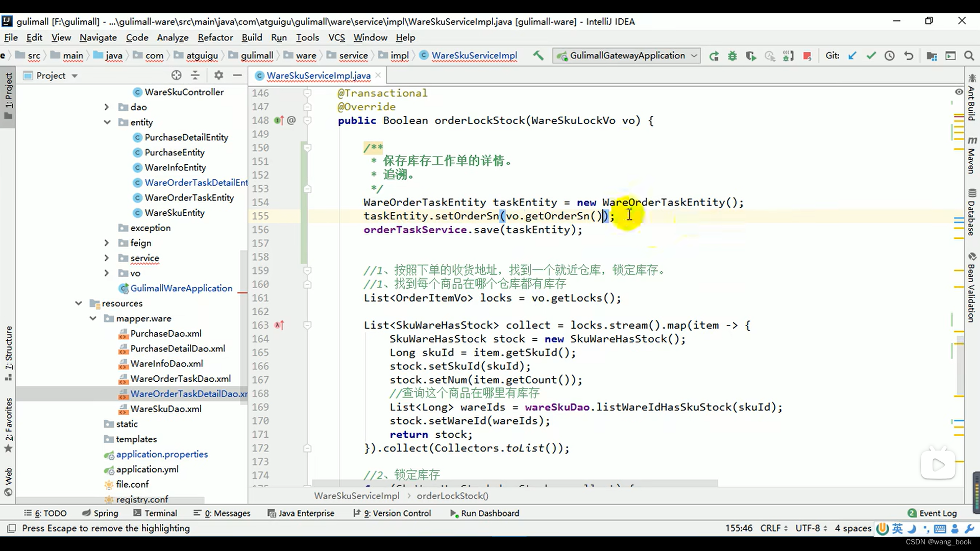Select WareSkuServiceImpl.java editor tab
The width and height of the screenshot is (980, 551).
(318, 76)
